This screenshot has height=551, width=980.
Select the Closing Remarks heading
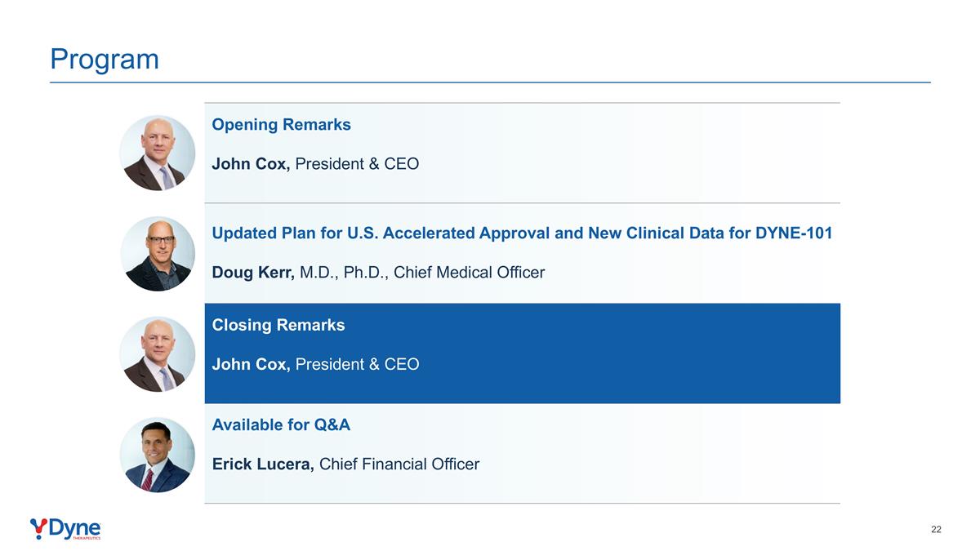[x=278, y=325]
